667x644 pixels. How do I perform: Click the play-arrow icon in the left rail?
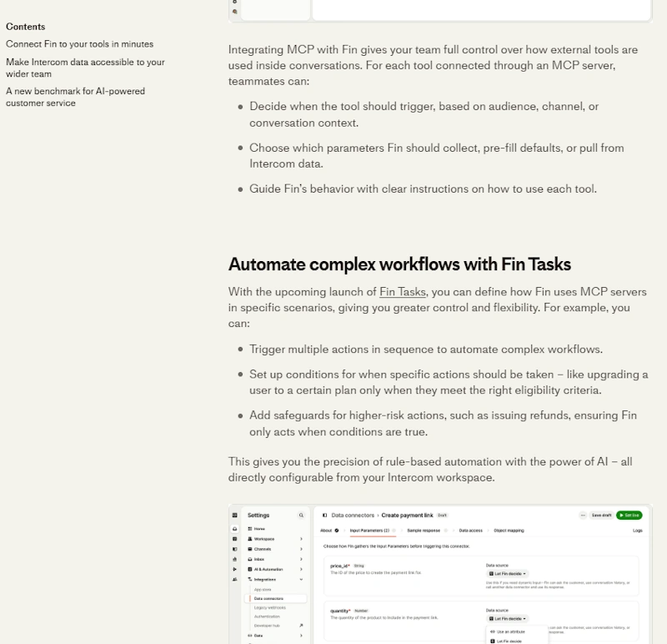click(x=235, y=569)
